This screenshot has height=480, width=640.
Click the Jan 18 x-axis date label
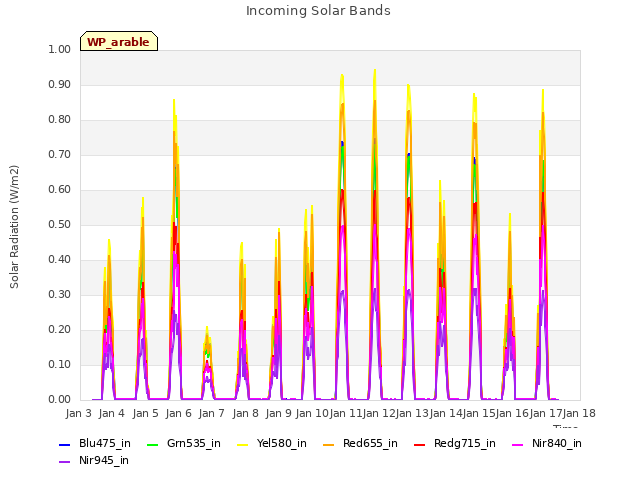pos(579,413)
